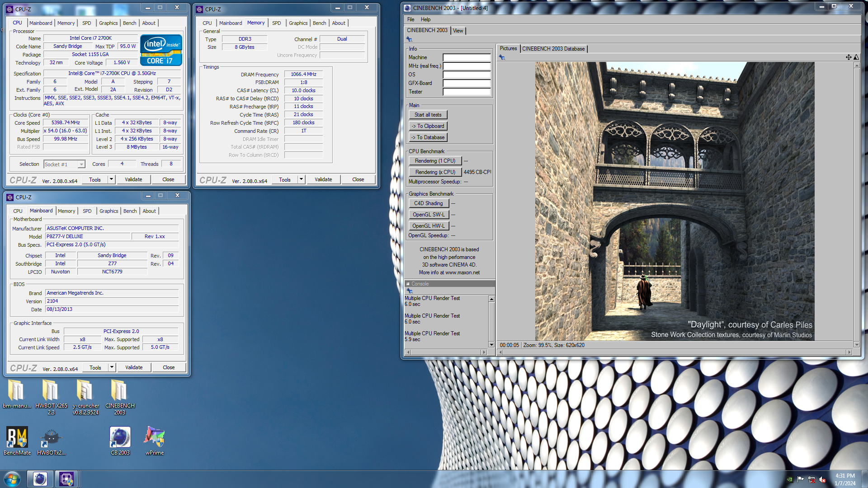The image size is (868, 488).
Task: Click the pin icon under the CINEBENCH 2003 tab
Action: tap(409, 39)
